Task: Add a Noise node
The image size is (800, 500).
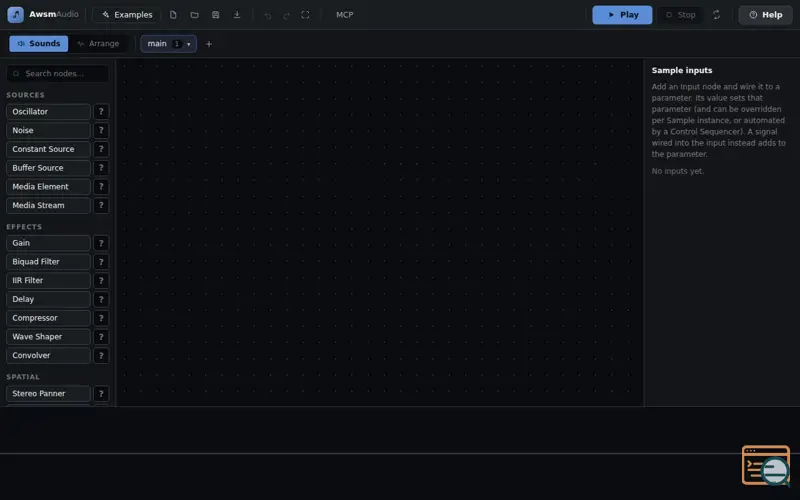Action: (48, 131)
